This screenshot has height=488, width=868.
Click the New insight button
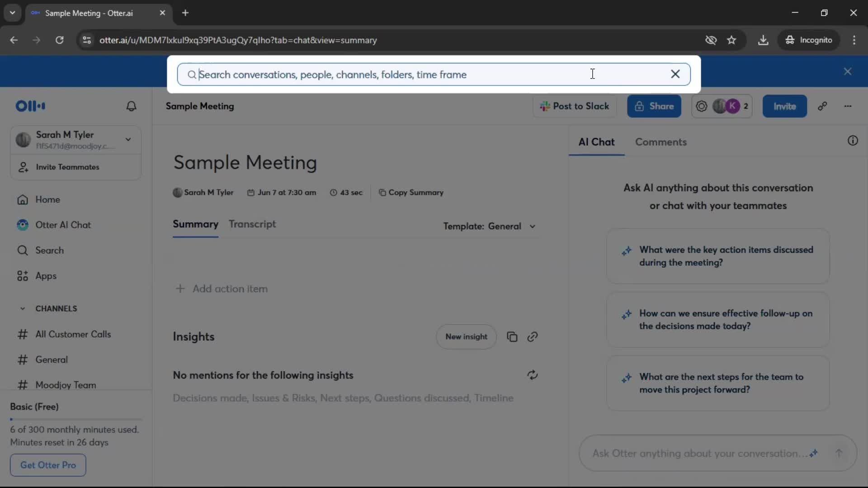coord(466,337)
